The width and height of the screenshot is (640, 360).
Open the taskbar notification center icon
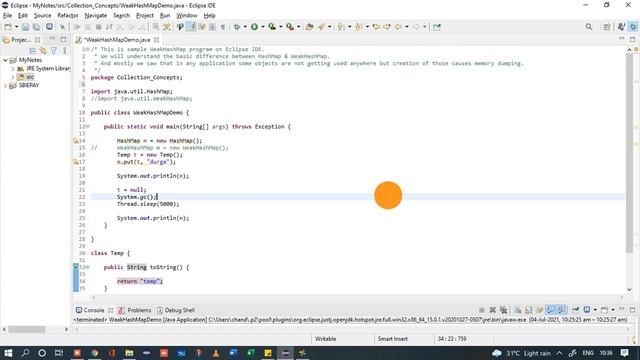[624, 353]
